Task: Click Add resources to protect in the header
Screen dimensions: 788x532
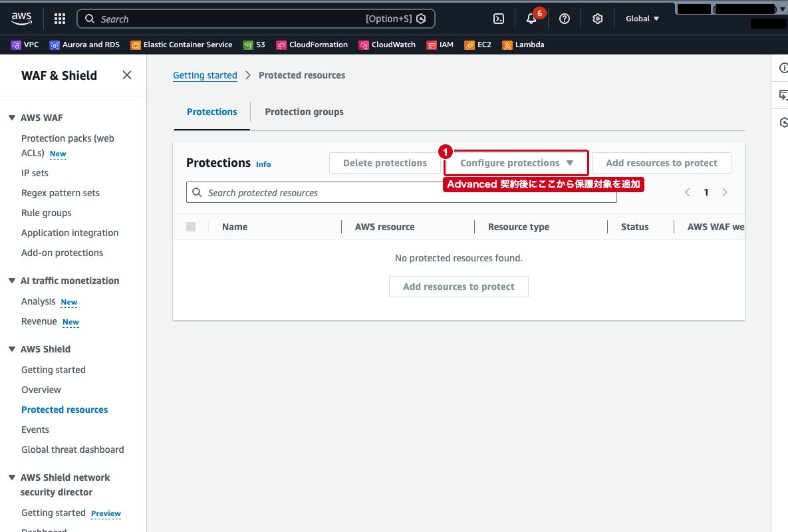Action: click(x=662, y=163)
